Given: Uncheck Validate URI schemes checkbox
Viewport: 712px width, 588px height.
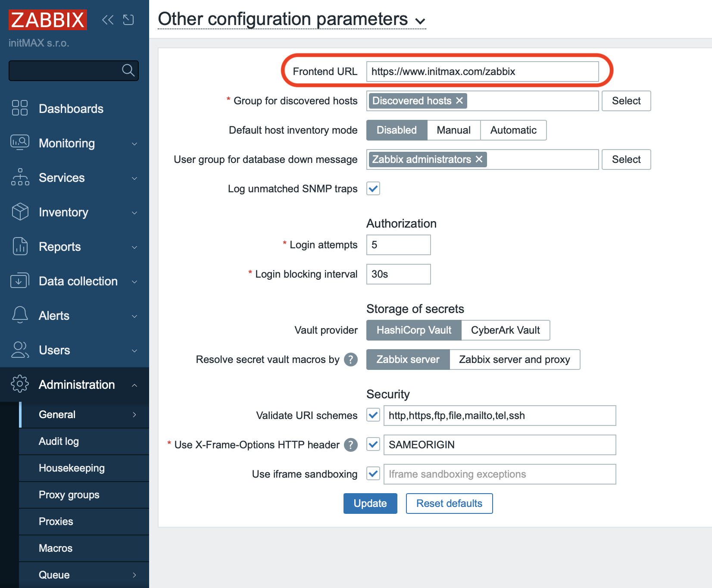Looking at the screenshot, I should pyautogui.click(x=373, y=416).
